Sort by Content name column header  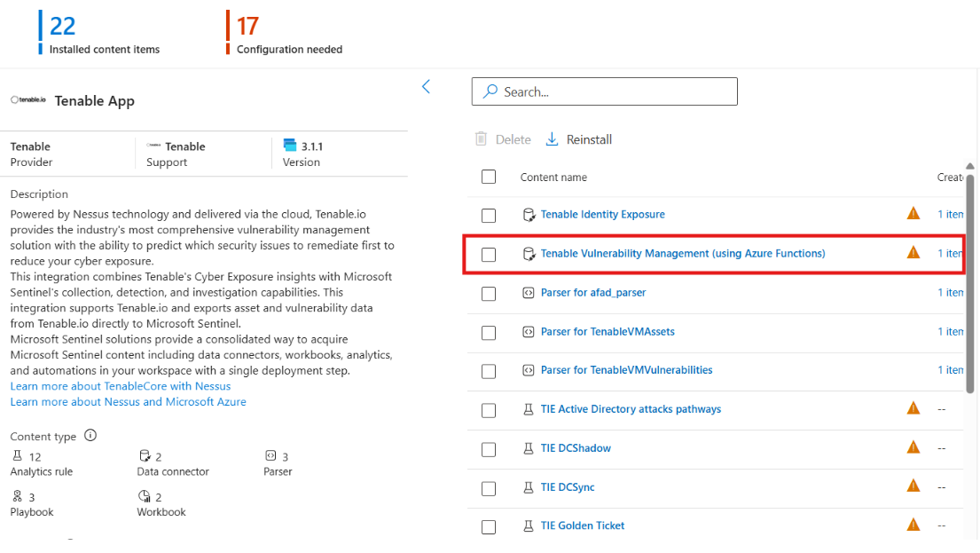click(x=553, y=178)
